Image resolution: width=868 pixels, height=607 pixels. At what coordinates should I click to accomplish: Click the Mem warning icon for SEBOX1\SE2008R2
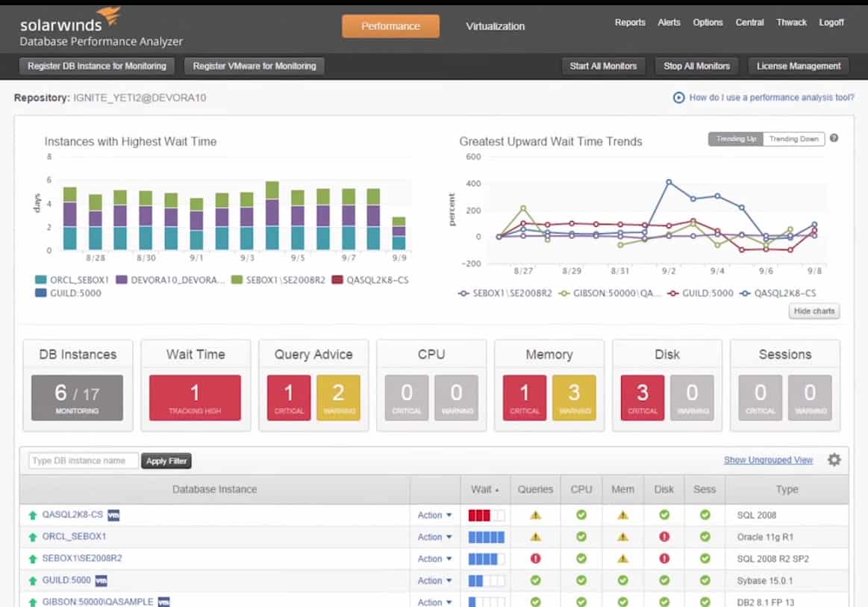click(623, 558)
